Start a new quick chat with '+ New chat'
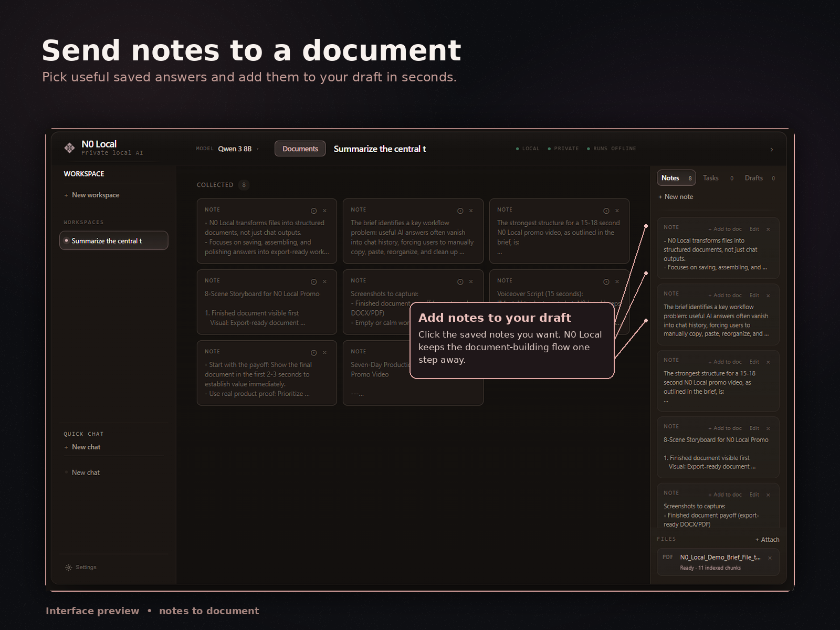This screenshot has height=630, width=840. point(82,447)
